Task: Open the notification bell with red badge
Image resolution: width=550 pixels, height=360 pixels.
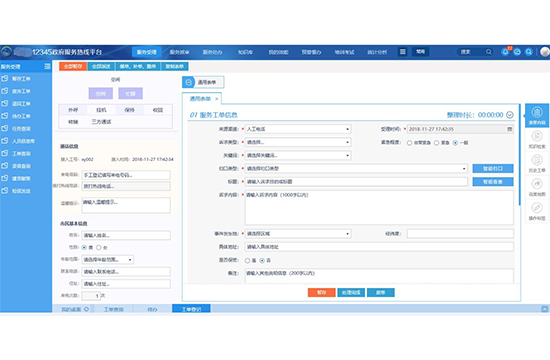Action: pos(506,52)
